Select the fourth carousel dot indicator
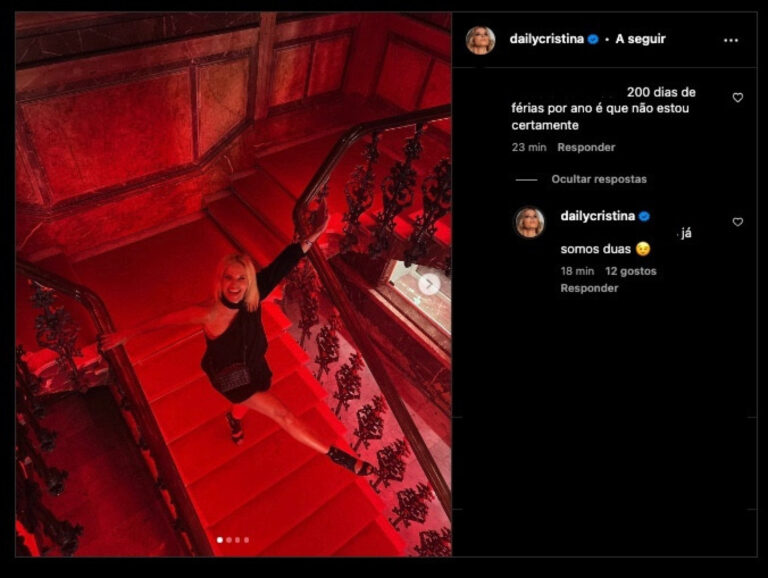The height and width of the screenshot is (578, 768). 246,540
